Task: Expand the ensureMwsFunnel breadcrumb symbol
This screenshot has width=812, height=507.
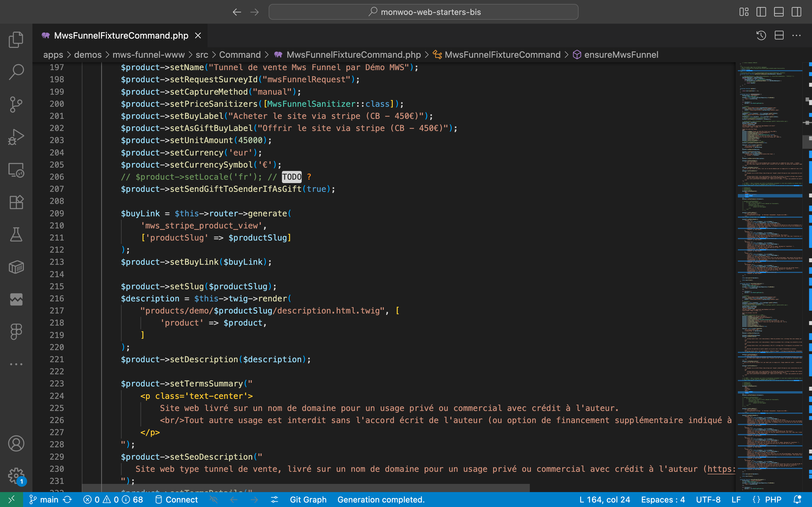Action: tap(621, 55)
